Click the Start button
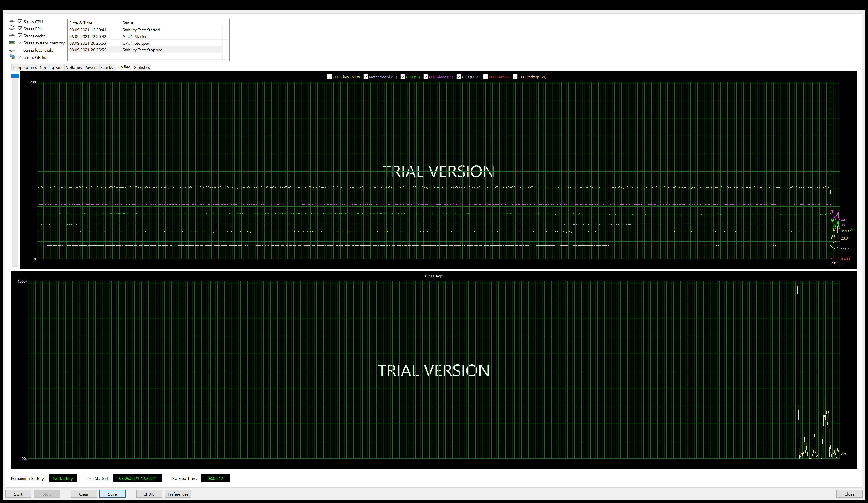The width and height of the screenshot is (868, 503). click(18, 494)
